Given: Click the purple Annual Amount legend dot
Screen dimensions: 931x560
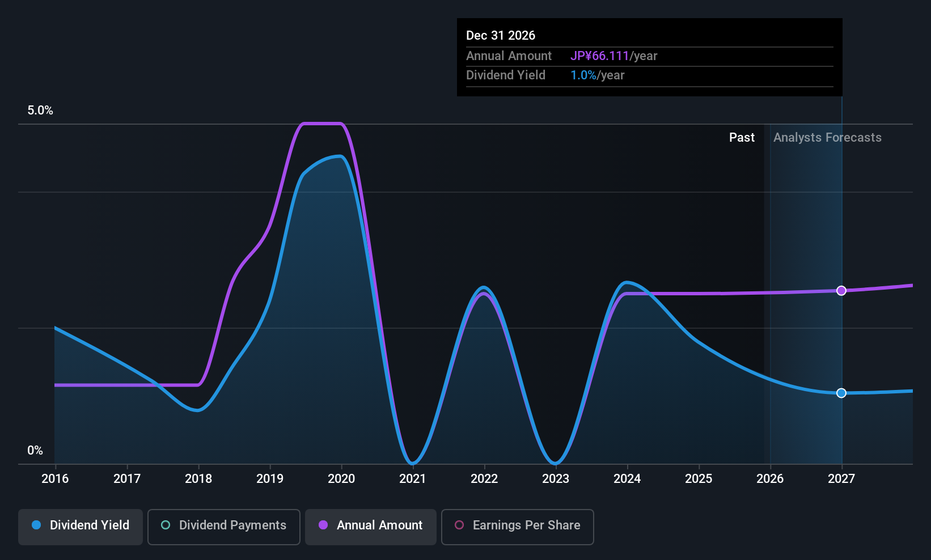Looking at the screenshot, I should point(323,525).
